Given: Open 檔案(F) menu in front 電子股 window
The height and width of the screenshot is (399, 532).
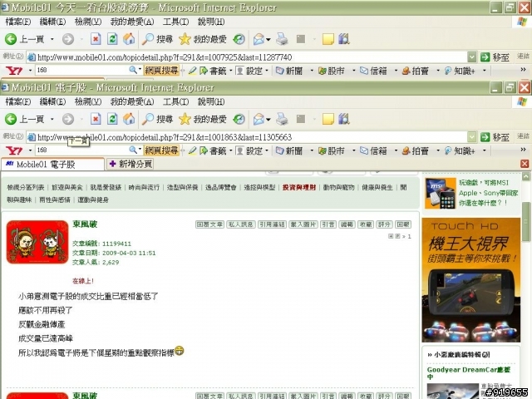Looking at the screenshot, I should pyautogui.click(x=18, y=101).
